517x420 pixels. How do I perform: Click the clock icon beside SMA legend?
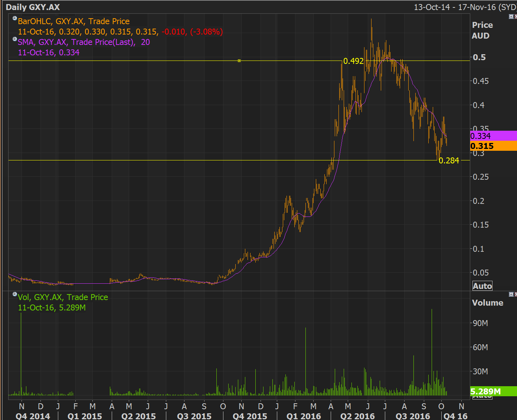(x=15, y=39)
